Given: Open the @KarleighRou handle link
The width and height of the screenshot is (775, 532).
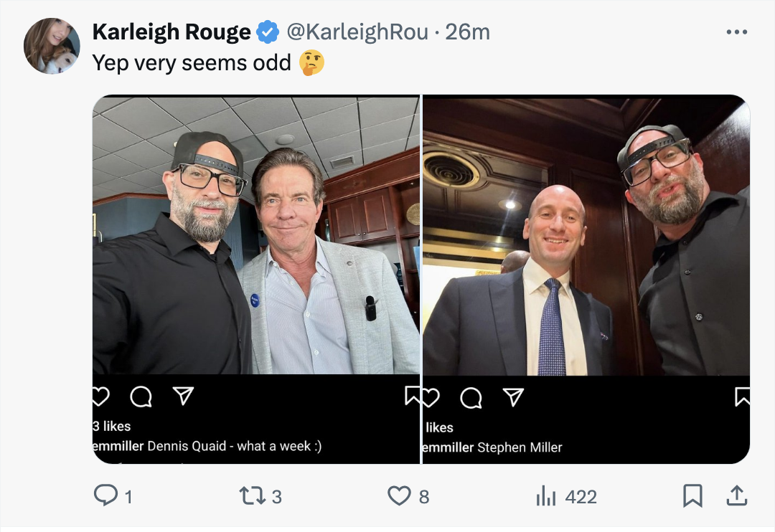Looking at the screenshot, I should point(357,32).
